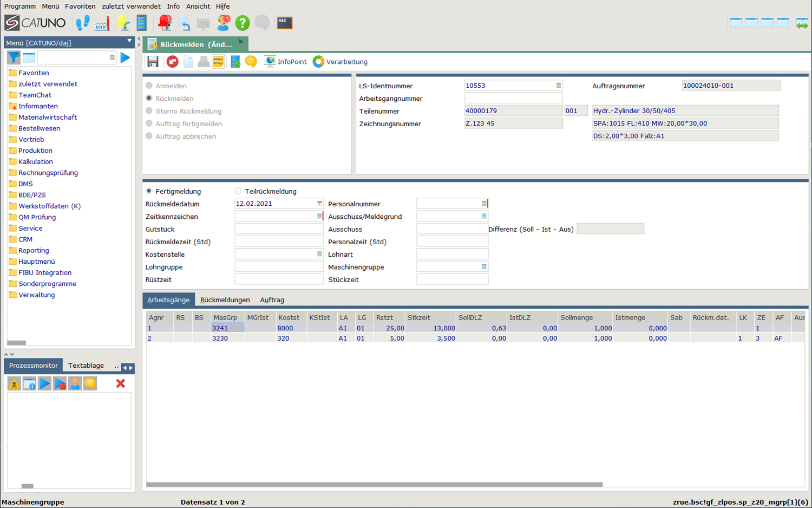Screen dimensions: 812x508
Task: Click the factory icon in top toolbar
Action: [102, 23]
